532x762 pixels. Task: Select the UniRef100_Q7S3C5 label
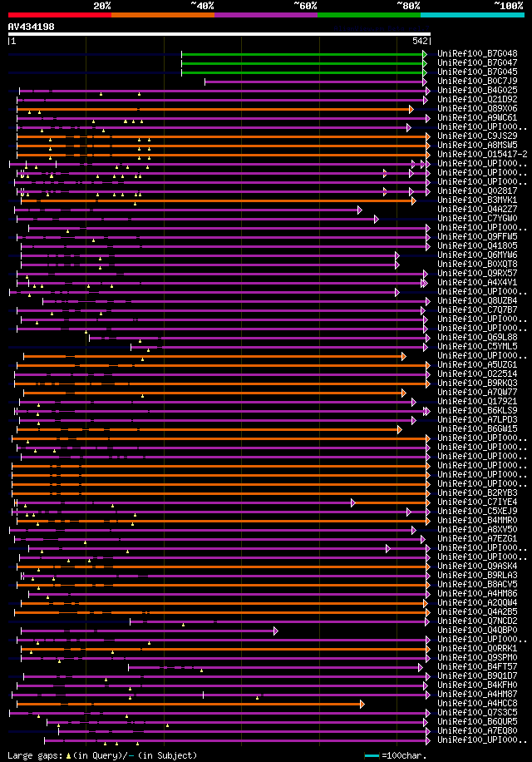pos(477,712)
